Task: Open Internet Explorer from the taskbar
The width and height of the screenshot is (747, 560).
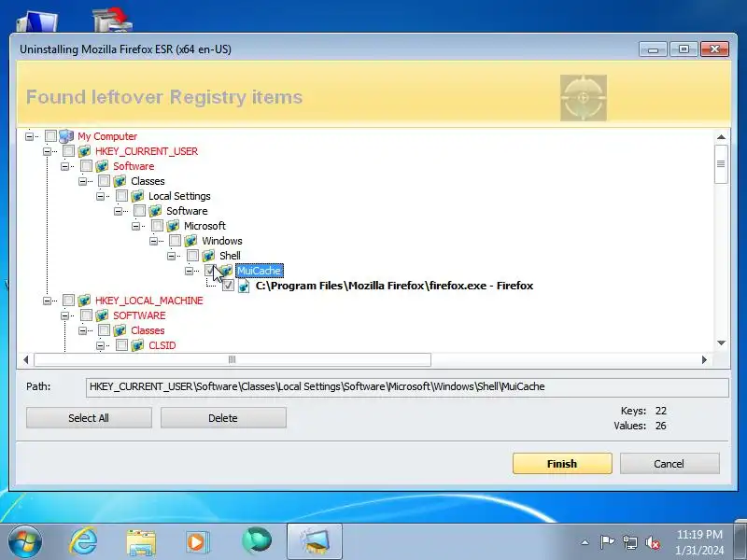Action: pos(83,541)
